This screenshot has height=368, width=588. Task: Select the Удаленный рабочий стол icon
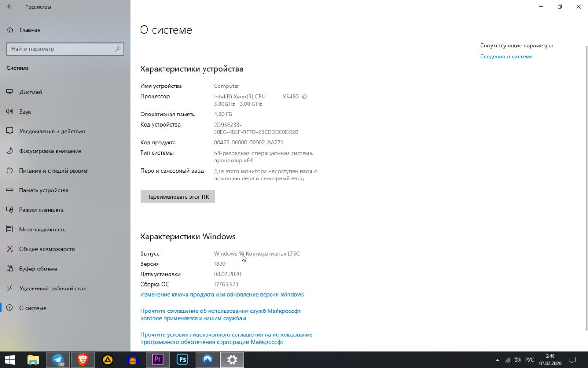click(x=10, y=288)
